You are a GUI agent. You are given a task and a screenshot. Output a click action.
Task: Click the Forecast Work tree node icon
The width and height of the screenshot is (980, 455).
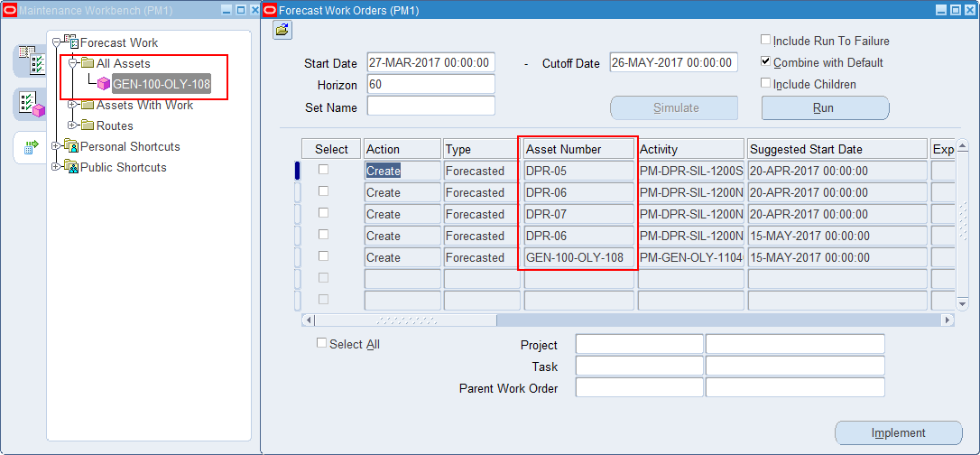point(70,42)
